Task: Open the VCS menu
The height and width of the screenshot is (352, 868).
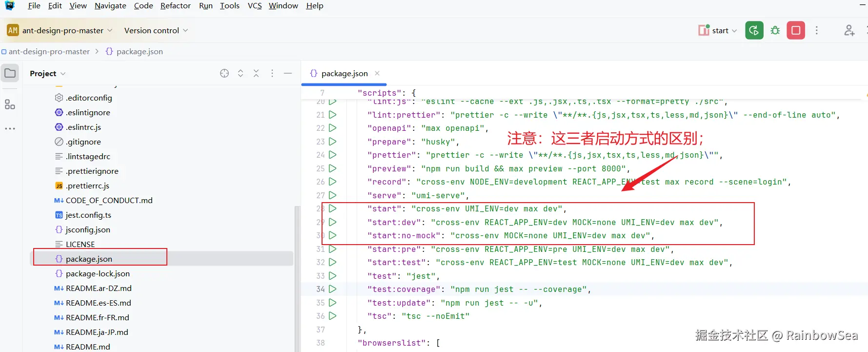Action: pos(255,6)
